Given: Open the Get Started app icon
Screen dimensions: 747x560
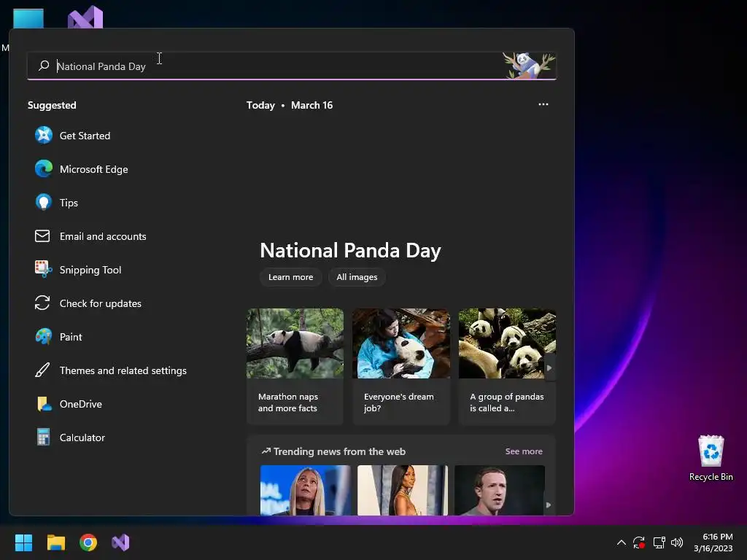Looking at the screenshot, I should tap(43, 135).
